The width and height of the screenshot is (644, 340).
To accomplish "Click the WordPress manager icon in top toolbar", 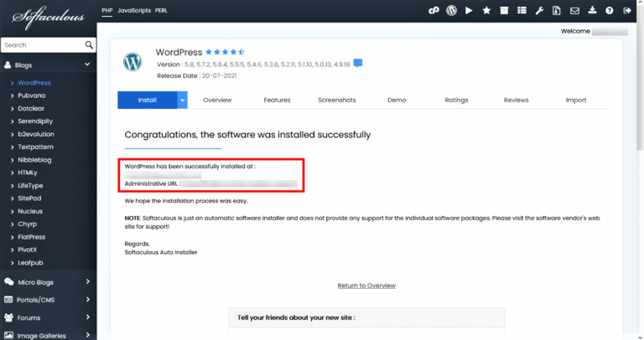I will point(451,11).
